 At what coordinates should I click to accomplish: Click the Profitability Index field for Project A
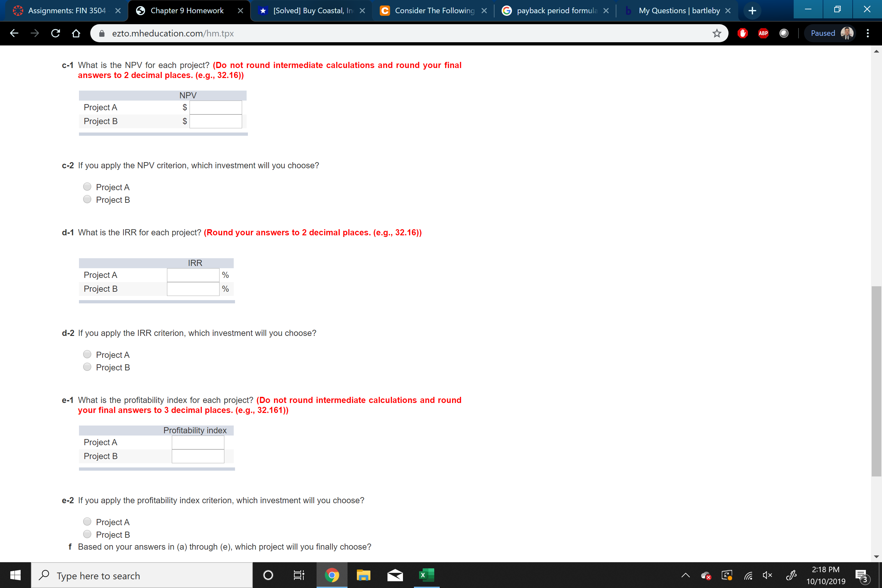coord(198,442)
